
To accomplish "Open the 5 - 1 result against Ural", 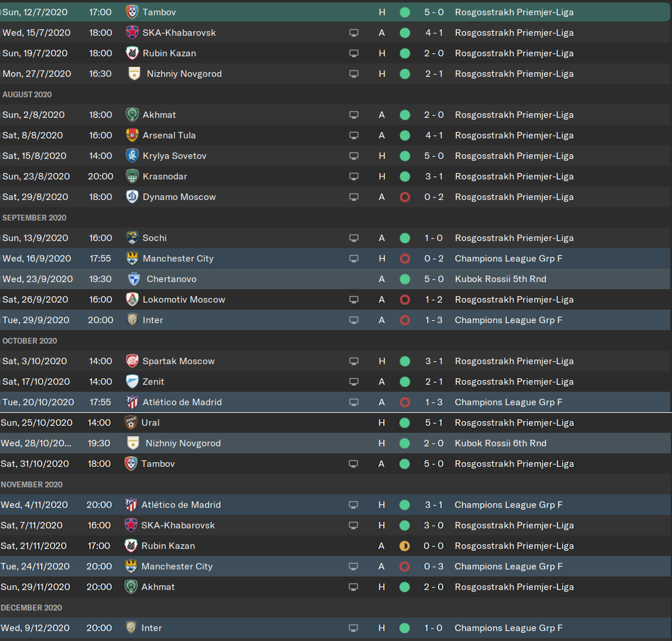I will tap(434, 423).
